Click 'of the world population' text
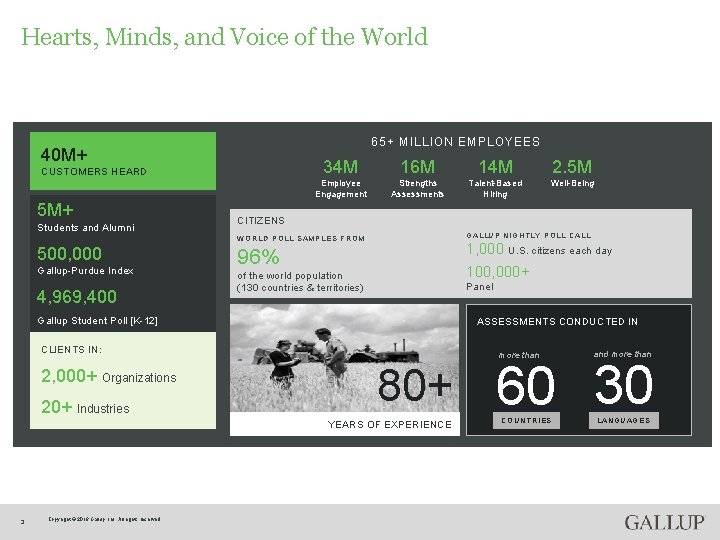This screenshot has height=540, width=720. pos(290,276)
